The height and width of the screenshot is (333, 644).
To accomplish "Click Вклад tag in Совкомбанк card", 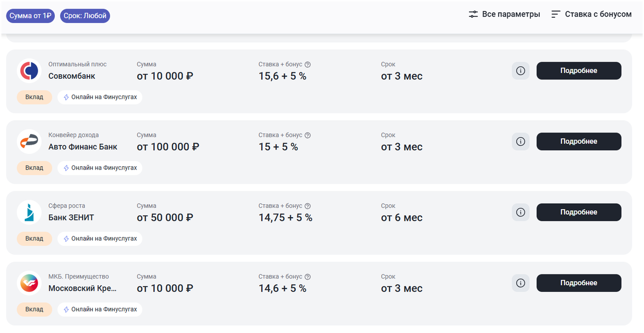I will pos(34,97).
